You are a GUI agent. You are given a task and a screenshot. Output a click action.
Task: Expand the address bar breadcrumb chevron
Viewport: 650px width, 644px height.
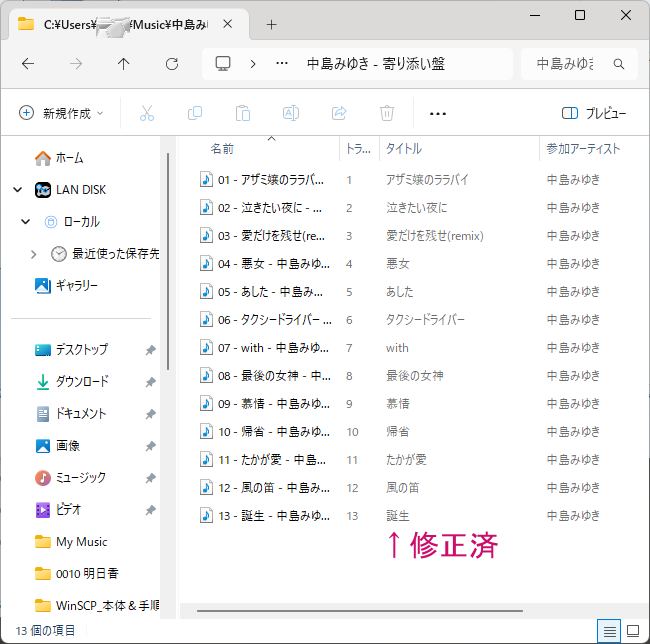click(x=253, y=64)
